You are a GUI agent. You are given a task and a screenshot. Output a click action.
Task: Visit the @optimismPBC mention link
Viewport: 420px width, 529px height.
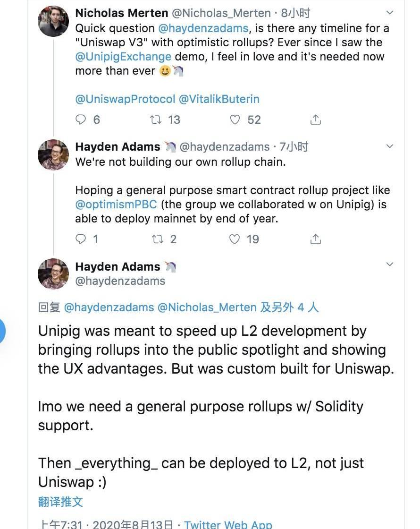tap(116, 205)
